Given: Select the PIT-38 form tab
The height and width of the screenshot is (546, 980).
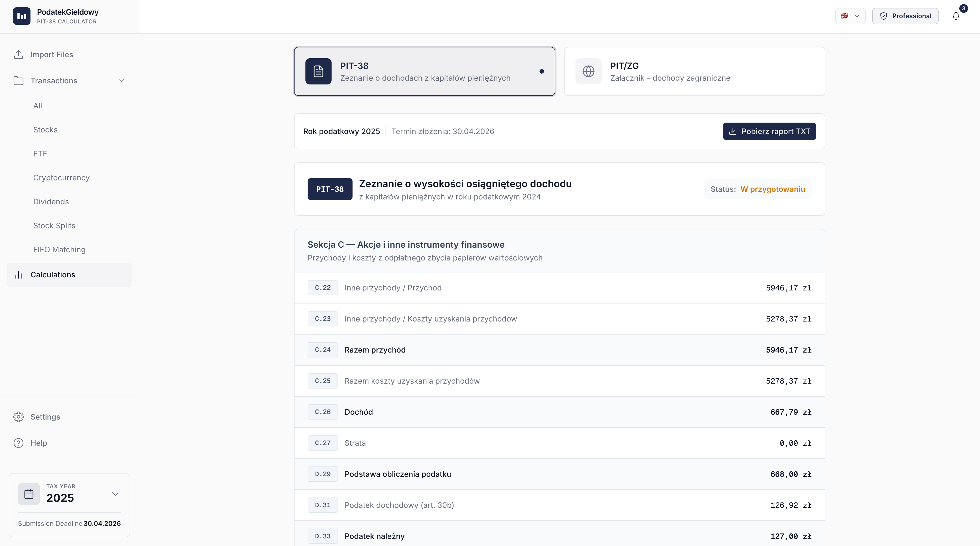Looking at the screenshot, I should pyautogui.click(x=424, y=71).
